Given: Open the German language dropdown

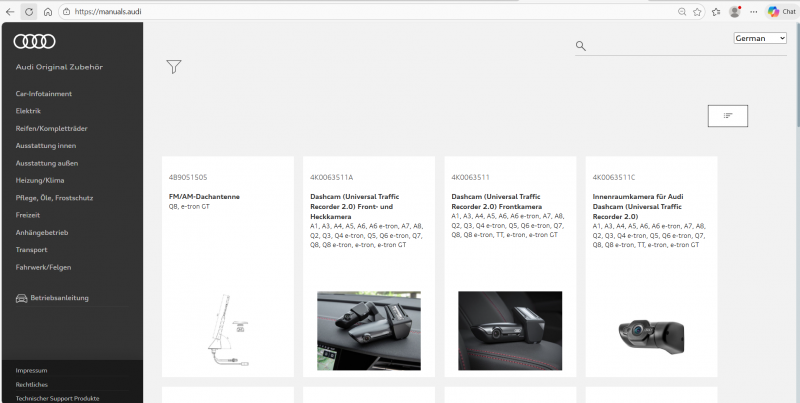Looking at the screenshot, I should pyautogui.click(x=760, y=38).
